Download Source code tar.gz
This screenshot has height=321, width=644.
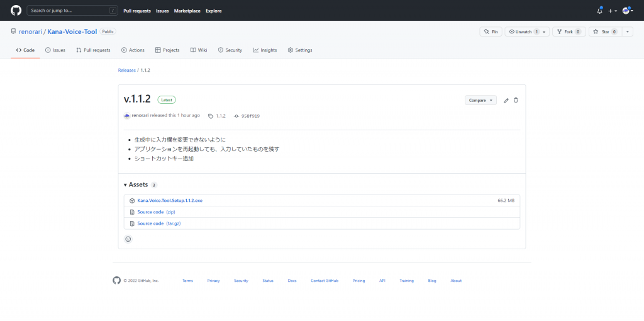(x=159, y=223)
